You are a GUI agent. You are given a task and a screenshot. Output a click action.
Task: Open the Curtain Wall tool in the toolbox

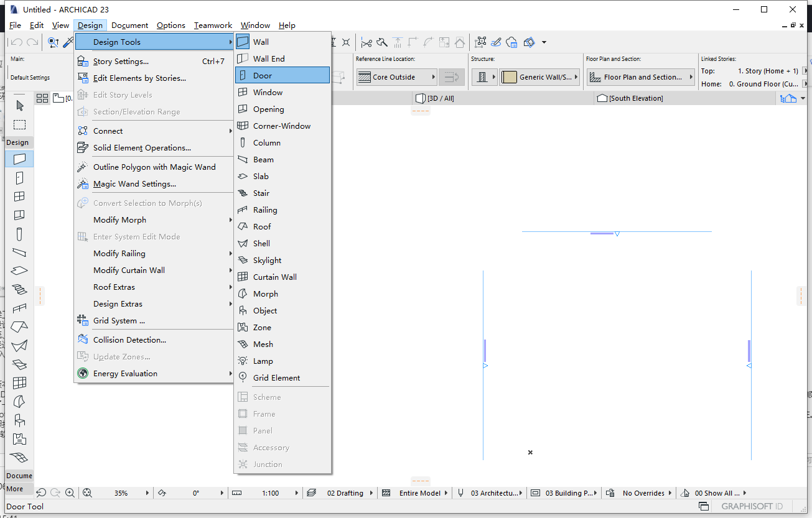coord(19,382)
